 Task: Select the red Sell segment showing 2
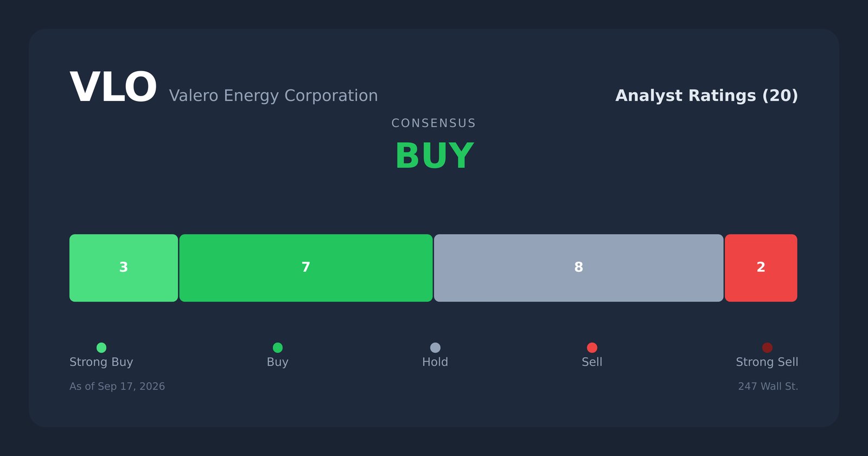coord(761,268)
